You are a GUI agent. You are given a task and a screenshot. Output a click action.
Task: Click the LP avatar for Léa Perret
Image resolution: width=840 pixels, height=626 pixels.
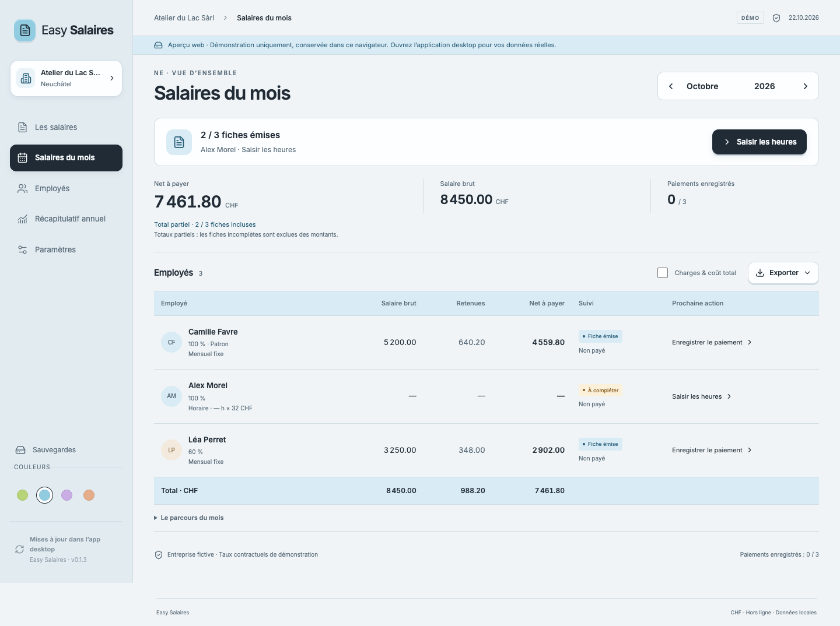171,450
